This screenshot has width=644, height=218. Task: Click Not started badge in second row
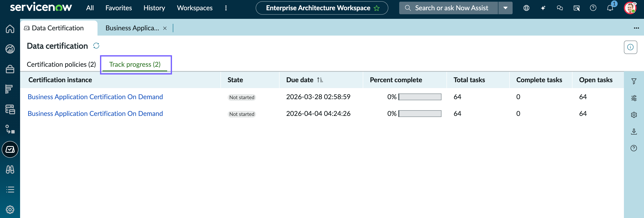pos(242,114)
